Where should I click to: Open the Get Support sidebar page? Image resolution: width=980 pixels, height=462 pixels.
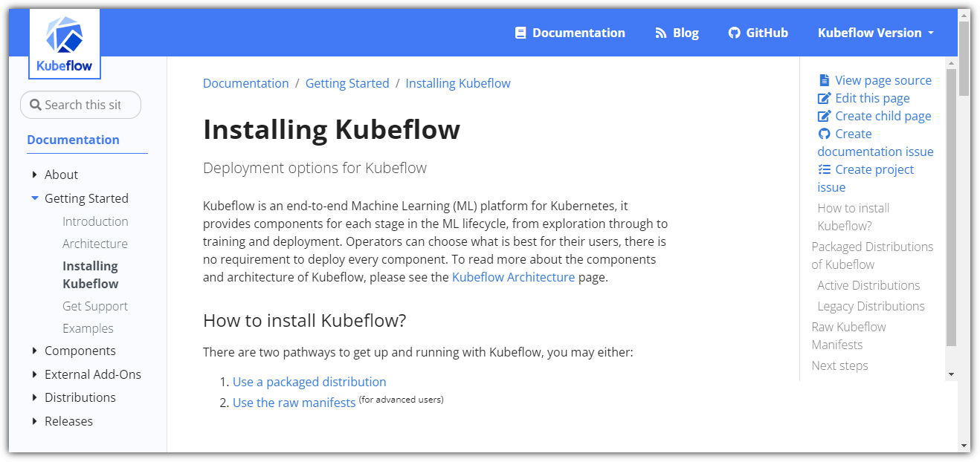pos(95,306)
